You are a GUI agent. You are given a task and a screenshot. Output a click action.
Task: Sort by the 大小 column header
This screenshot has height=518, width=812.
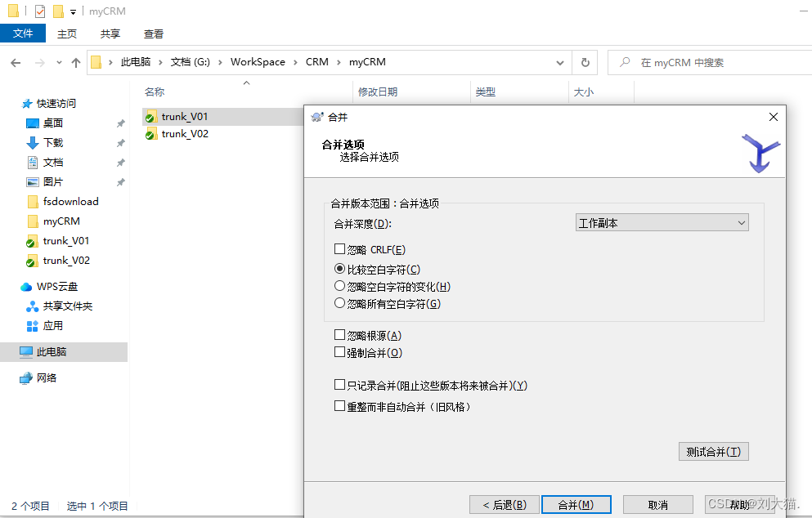pos(584,92)
